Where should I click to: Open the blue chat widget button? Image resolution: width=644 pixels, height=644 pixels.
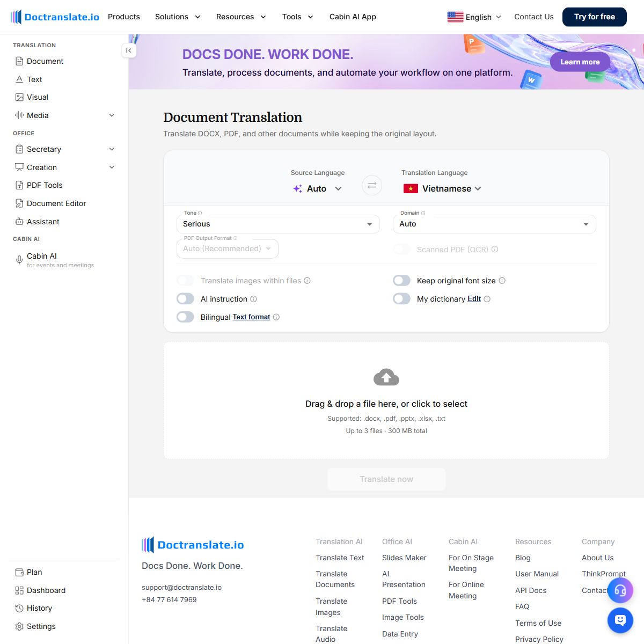620,620
